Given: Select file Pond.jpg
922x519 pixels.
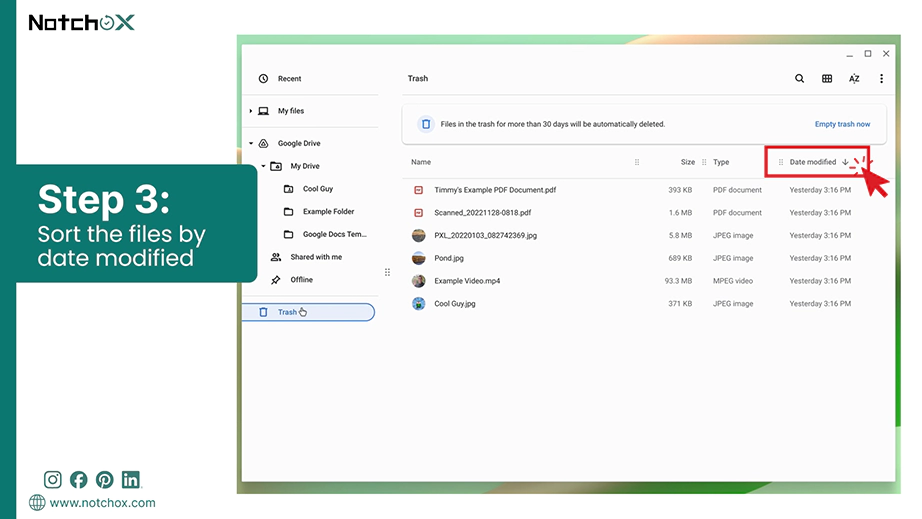Looking at the screenshot, I should (x=449, y=258).
